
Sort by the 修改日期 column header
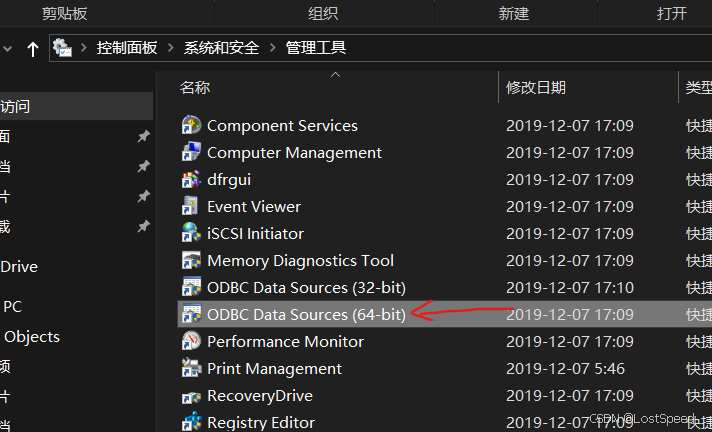click(536, 88)
